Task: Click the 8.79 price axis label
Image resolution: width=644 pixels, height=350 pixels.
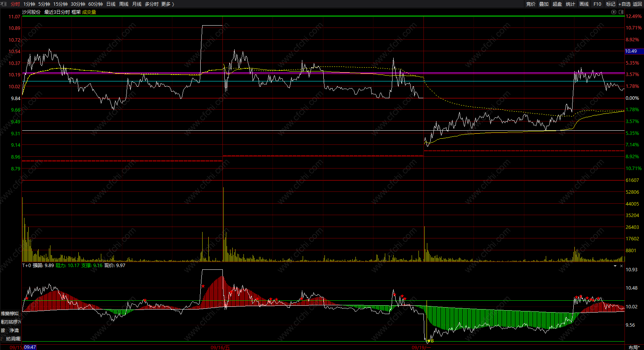Action: 16,169
